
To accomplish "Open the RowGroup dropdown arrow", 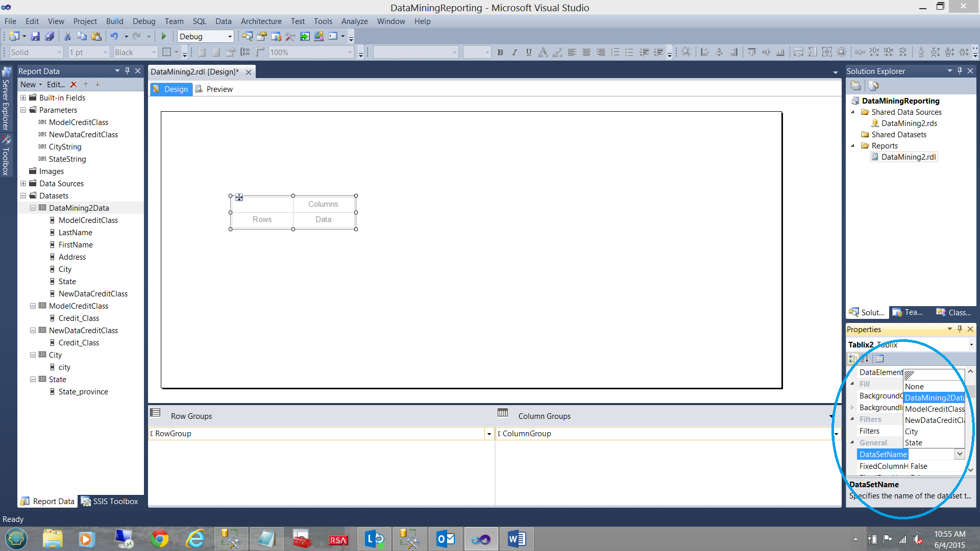I will (x=489, y=434).
